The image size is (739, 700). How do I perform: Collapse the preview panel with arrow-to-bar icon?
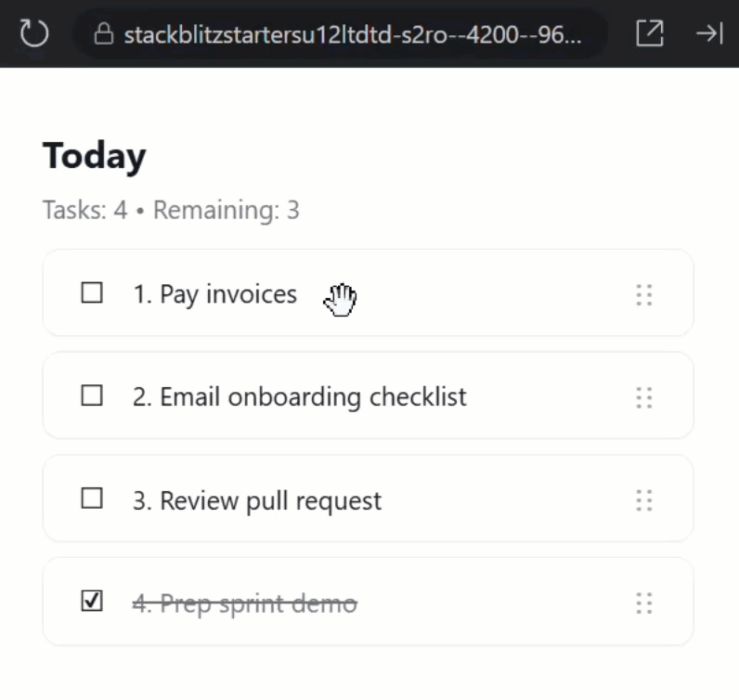point(709,33)
